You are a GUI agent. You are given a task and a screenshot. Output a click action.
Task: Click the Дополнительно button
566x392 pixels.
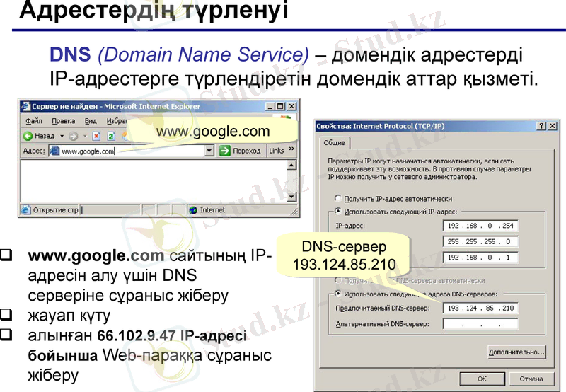(x=516, y=352)
